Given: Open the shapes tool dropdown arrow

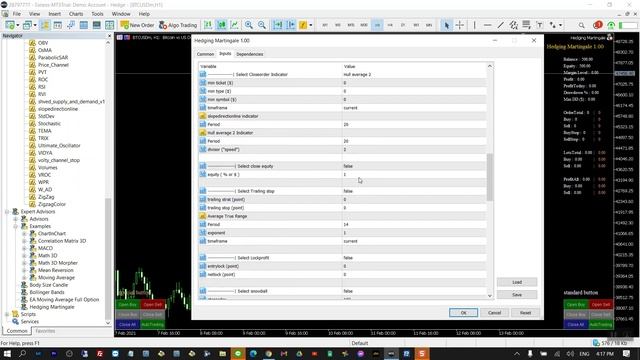Looking at the screenshot, I should point(560,25).
